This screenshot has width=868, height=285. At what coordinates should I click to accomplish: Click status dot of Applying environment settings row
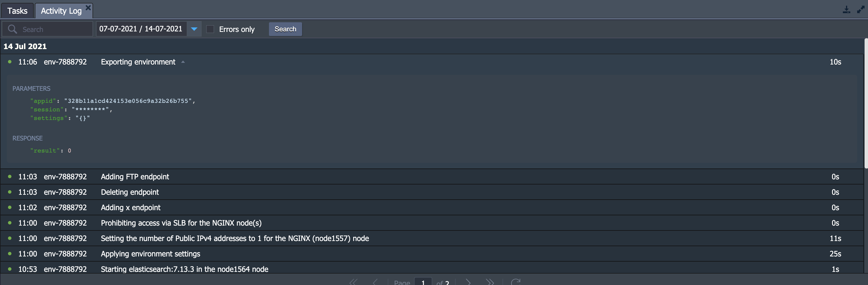[10, 254]
